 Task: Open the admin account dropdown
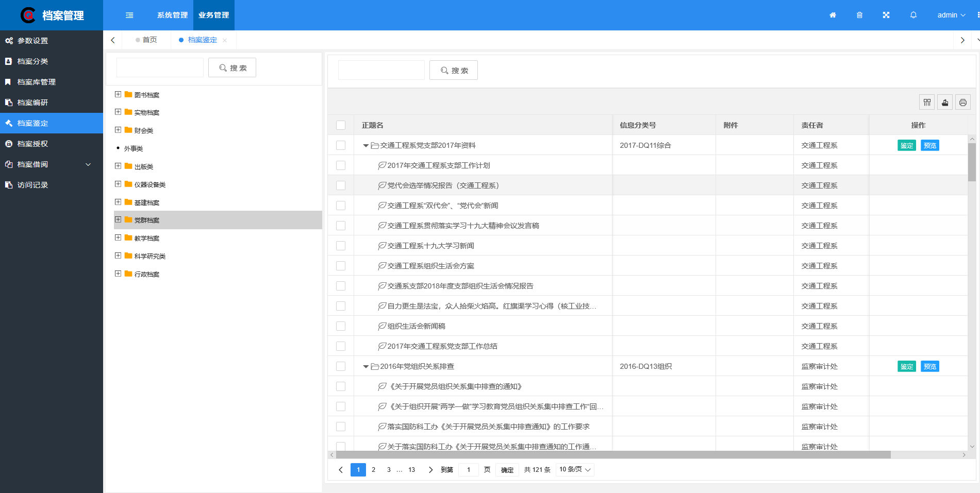(x=950, y=15)
